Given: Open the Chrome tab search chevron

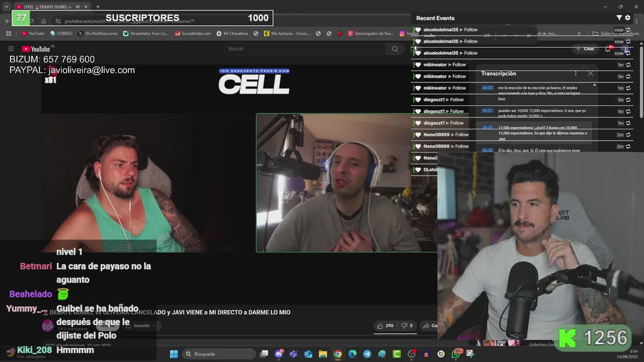Looking at the screenshot, I should coord(7,7).
